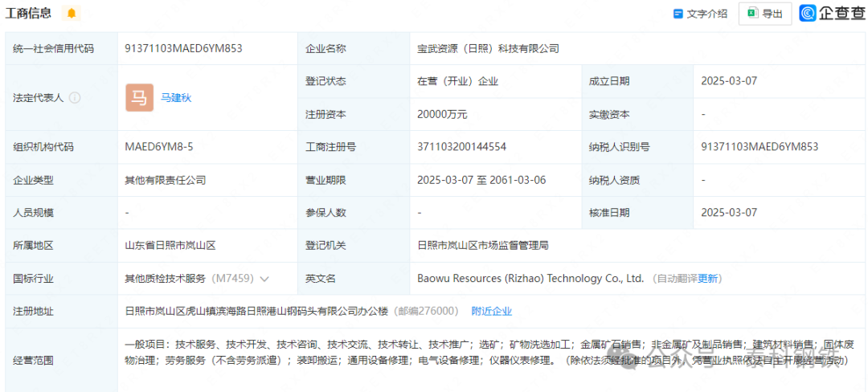Click the 法定代表人 label

[x=38, y=98]
